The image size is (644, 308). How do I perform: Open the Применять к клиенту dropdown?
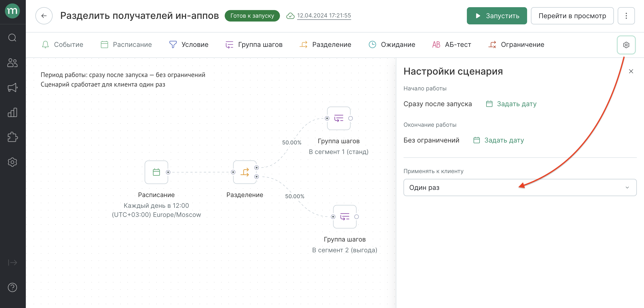(520, 187)
